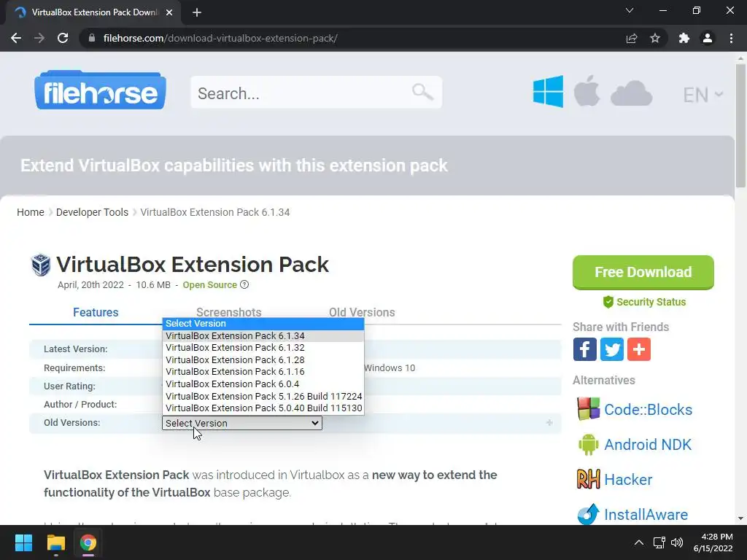
Task: Click the tab search chevron in title bar
Action: (x=630, y=10)
